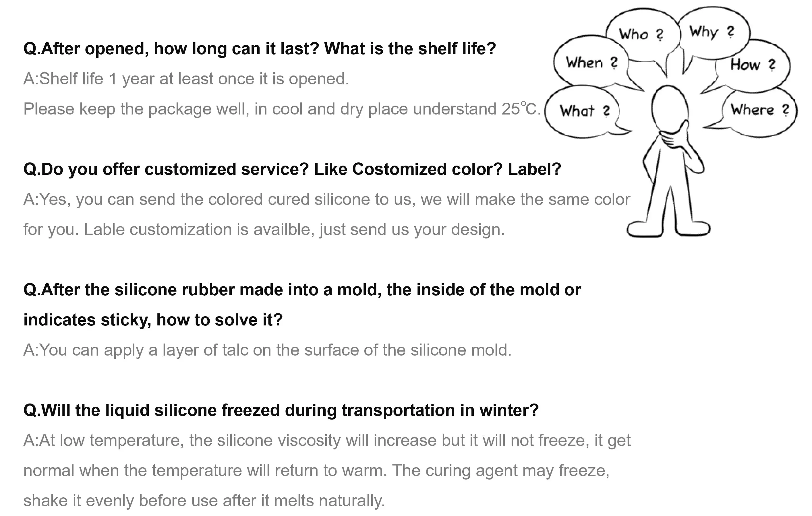Click the 'At low temperature' answer line
812x516 pixels.
326,440
